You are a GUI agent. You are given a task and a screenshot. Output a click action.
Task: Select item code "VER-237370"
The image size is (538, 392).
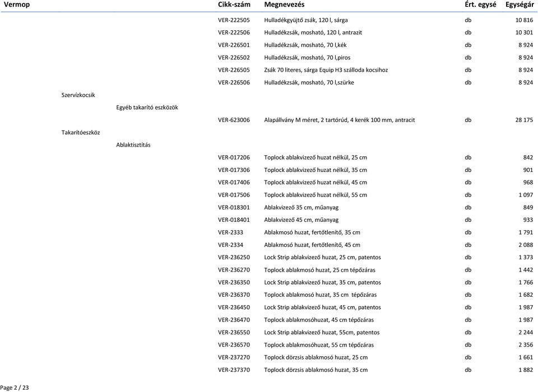[234, 370]
